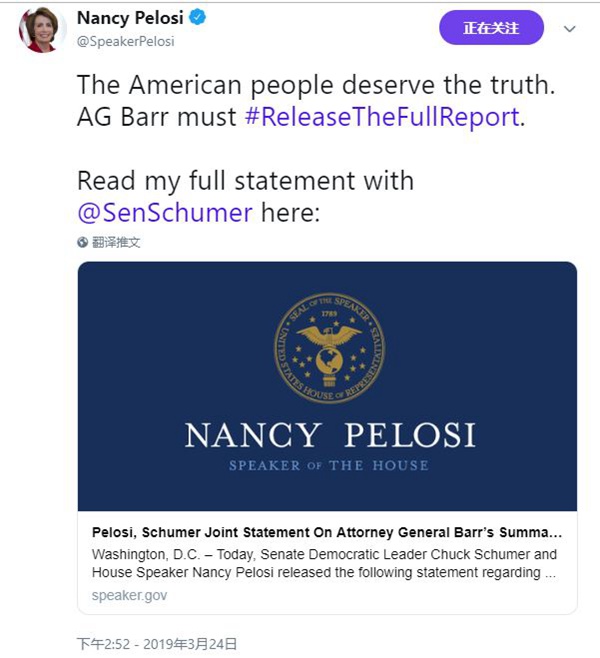
Task: Click Nancy Pelosi's profile avatar photo
Action: coord(38,30)
